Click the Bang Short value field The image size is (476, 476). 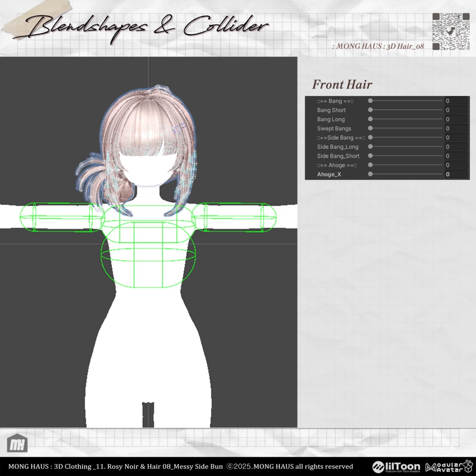[456, 110]
